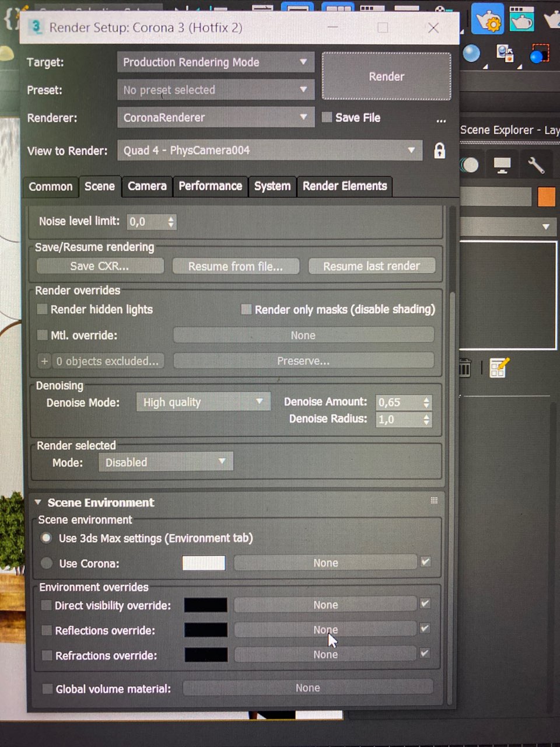Open the Utilities panel wrench icon

click(535, 165)
